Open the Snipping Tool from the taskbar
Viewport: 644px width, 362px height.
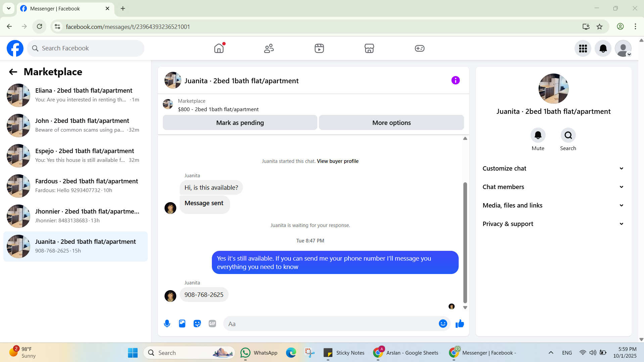310,353
